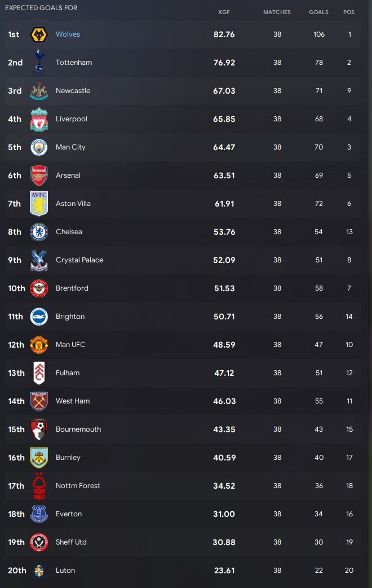Click the Everton club crest
This screenshot has width=372, height=588.
[39, 514]
